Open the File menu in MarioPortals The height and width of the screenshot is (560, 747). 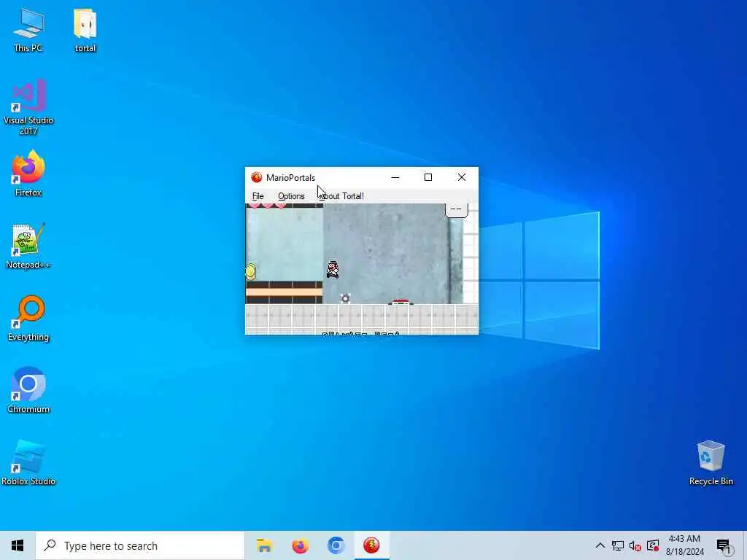click(258, 196)
